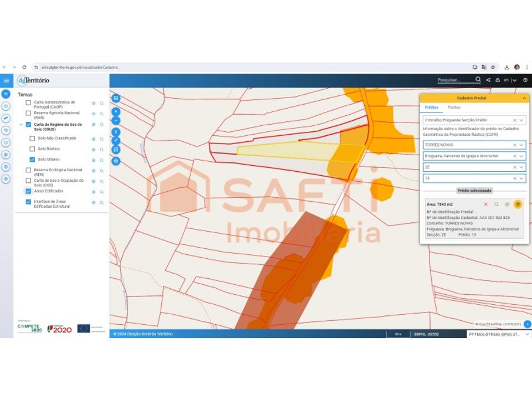Clear the 2E secção selection with X

click(x=515, y=167)
